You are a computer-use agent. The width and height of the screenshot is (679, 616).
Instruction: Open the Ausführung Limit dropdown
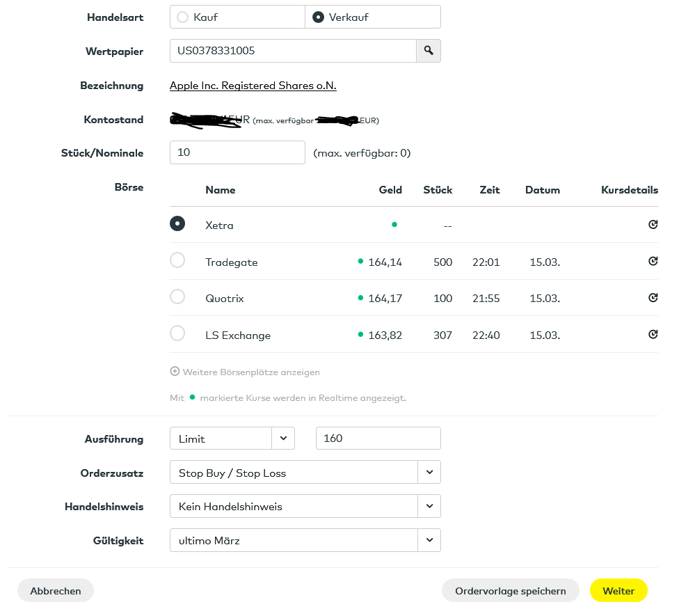pos(283,439)
